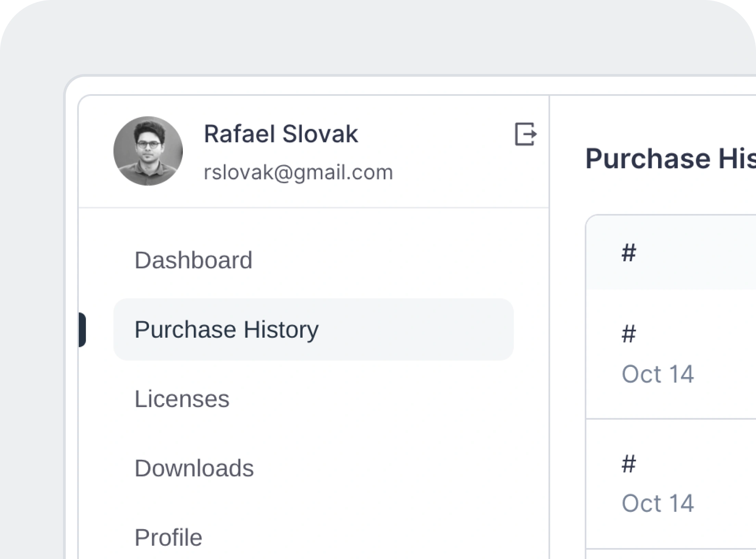
Task: Open the first order # entry
Action: tap(629, 334)
